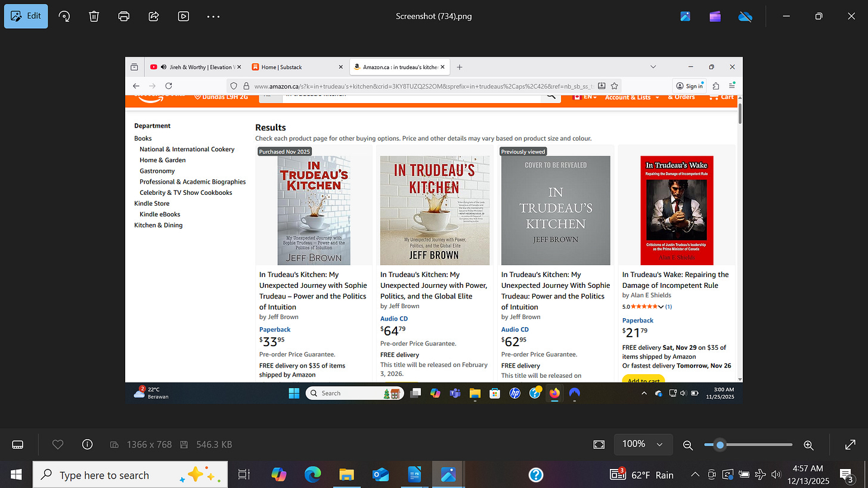Click the Audio CD link priced $64.79

(394, 318)
